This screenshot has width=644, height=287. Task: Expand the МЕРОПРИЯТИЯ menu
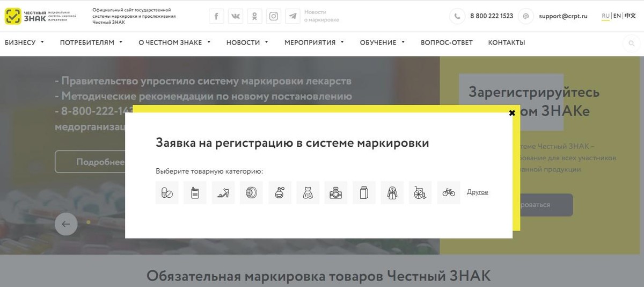[314, 42]
